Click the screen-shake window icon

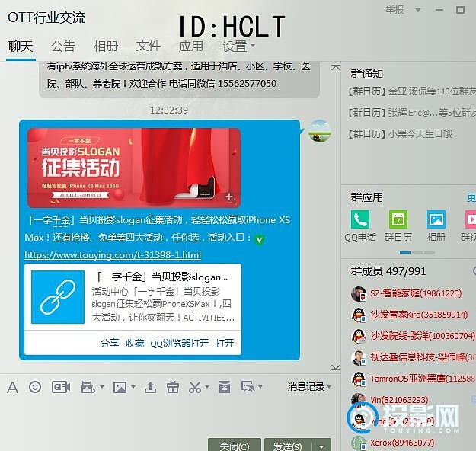(x=88, y=387)
